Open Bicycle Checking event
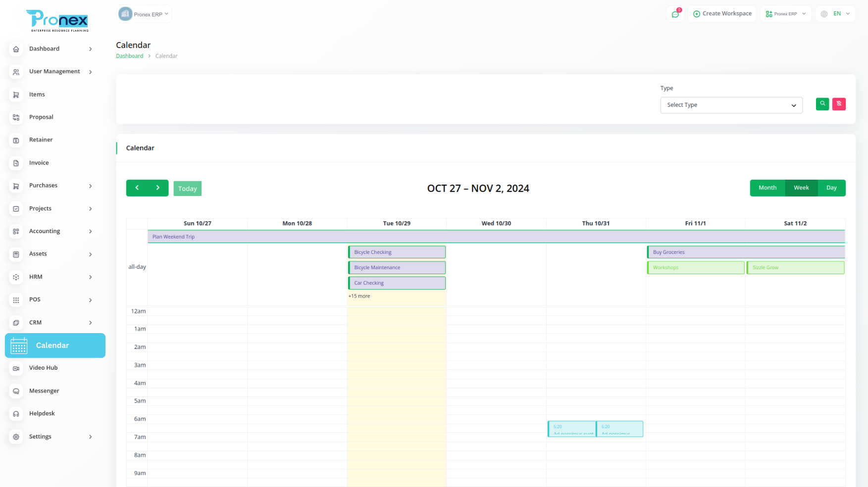The width and height of the screenshot is (868, 487). point(397,252)
